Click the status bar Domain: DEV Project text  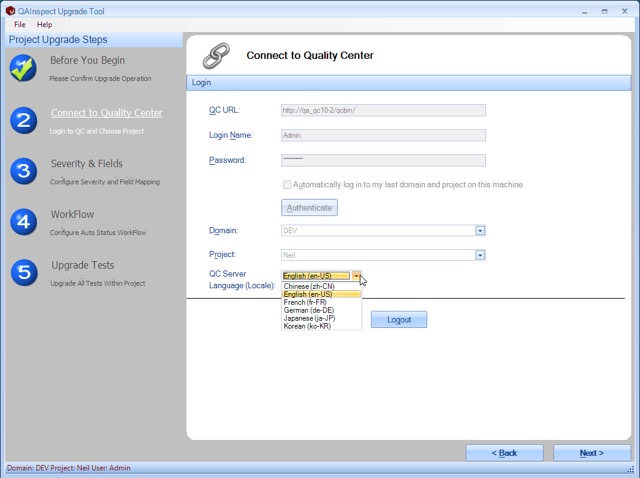point(69,468)
